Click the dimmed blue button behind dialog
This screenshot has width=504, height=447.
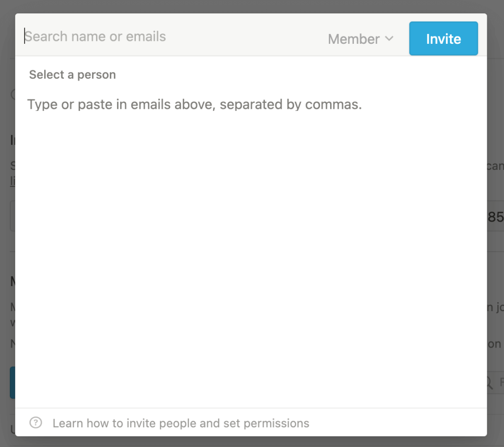tap(12, 383)
